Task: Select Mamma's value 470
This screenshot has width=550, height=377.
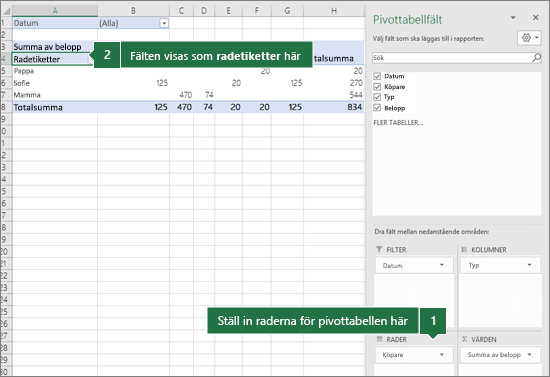Action: (181, 95)
